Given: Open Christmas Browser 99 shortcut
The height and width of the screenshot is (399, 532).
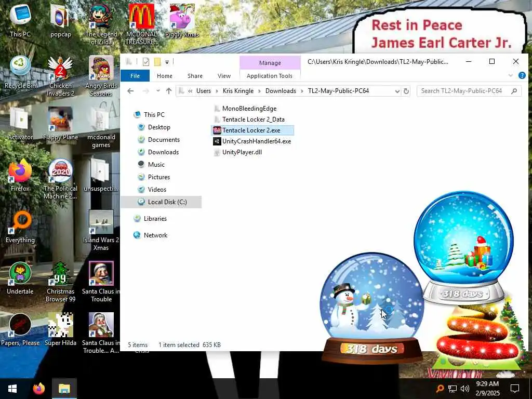Looking at the screenshot, I should point(60,282).
